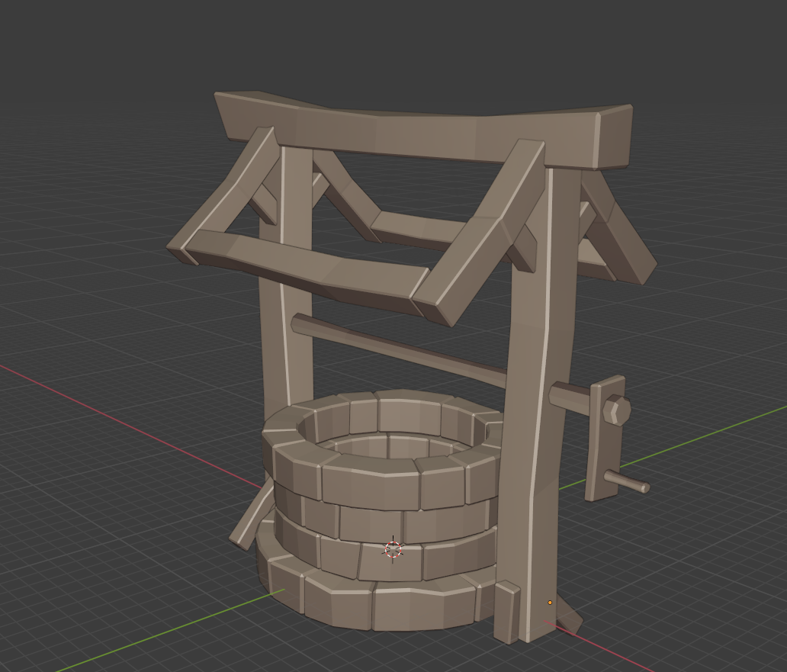Click the small cylindrical crank handle peg
Image resolution: width=787 pixels, height=672 pixels.
[626, 481]
